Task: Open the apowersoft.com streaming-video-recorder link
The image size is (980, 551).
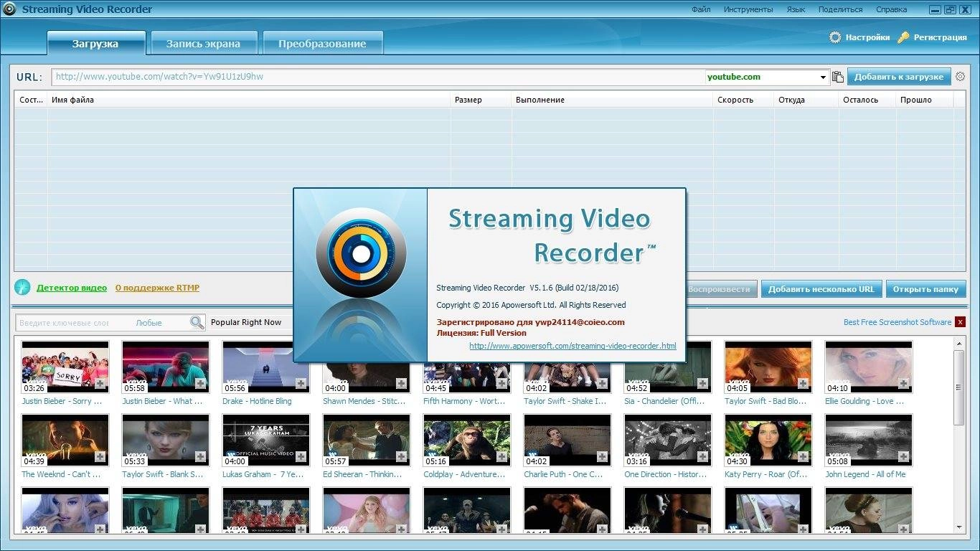Action: pyautogui.click(x=573, y=346)
